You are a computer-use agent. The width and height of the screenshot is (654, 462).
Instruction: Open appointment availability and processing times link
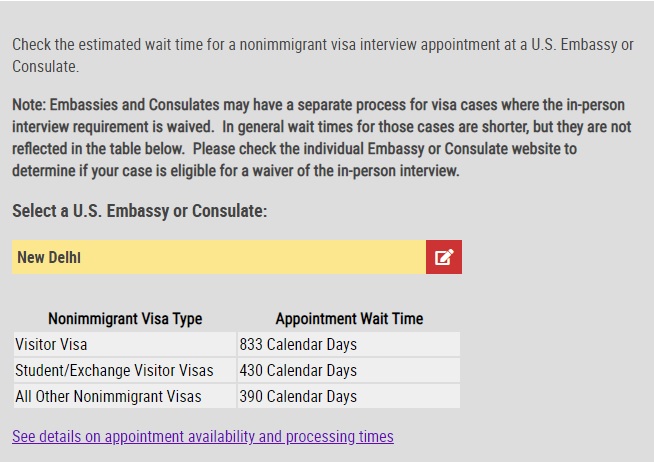[202, 437]
